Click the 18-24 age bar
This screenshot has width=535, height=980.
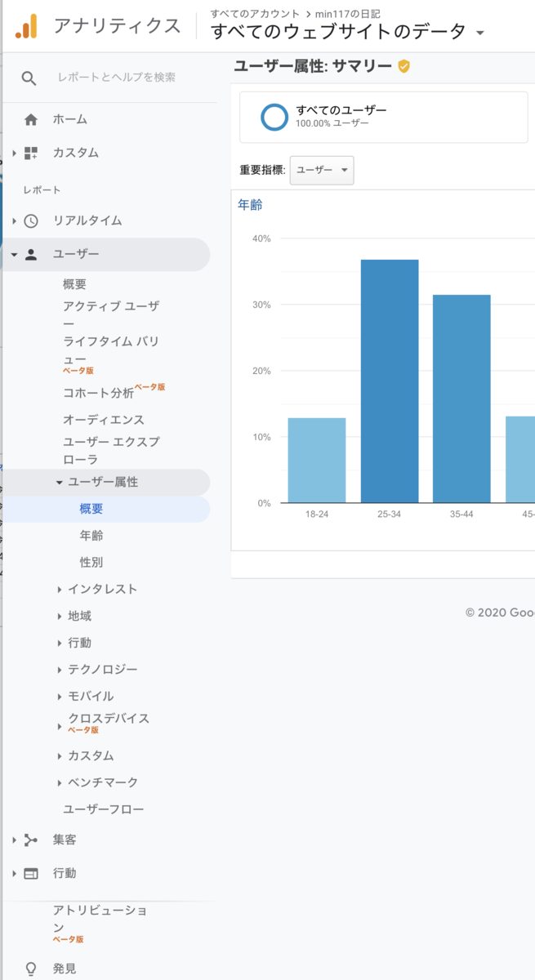click(317, 461)
